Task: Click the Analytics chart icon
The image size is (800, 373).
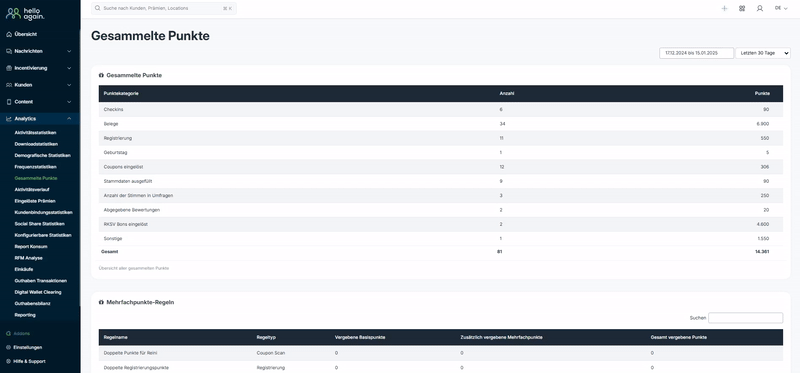Action: (x=9, y=118)
